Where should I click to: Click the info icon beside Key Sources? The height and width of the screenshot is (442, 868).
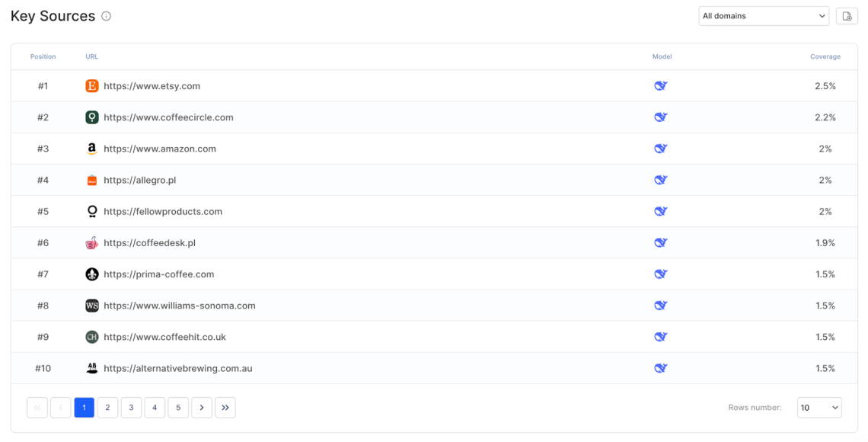107,15
